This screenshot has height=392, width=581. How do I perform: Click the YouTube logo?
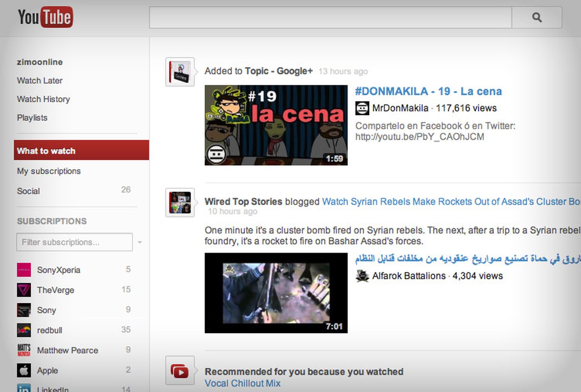click(x=45, y=17)
